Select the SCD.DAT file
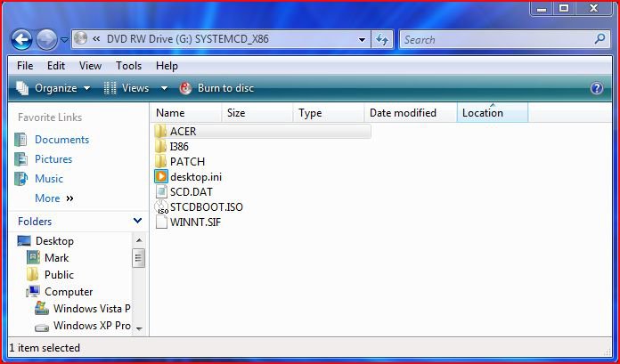Screen dimensions: 620x364 click(184, 192)
